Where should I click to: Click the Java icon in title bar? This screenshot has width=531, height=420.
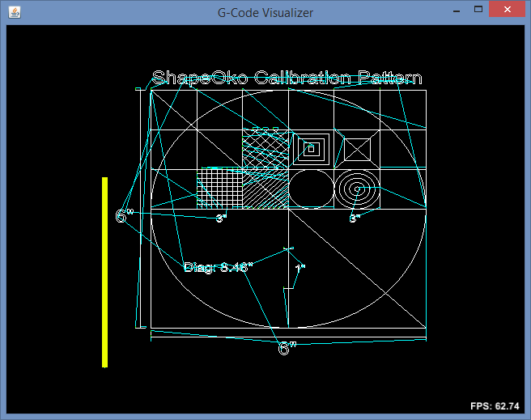point(14,12)
